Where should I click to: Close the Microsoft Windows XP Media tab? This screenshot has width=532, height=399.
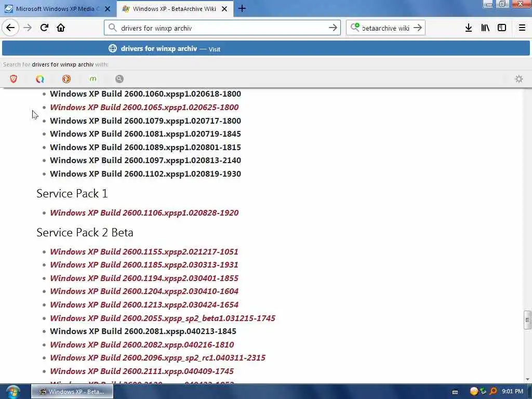pyautogui.click(x=108, y=9)
